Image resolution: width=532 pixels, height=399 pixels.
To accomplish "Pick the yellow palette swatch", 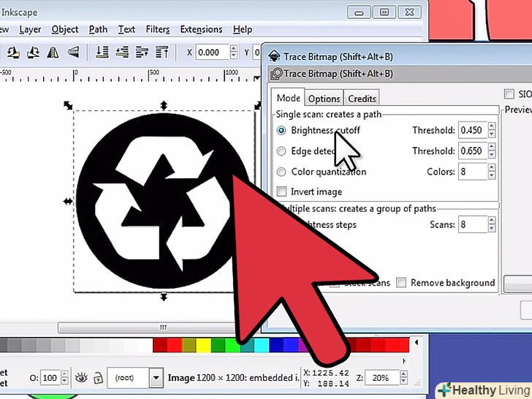I will pos(204,346).
